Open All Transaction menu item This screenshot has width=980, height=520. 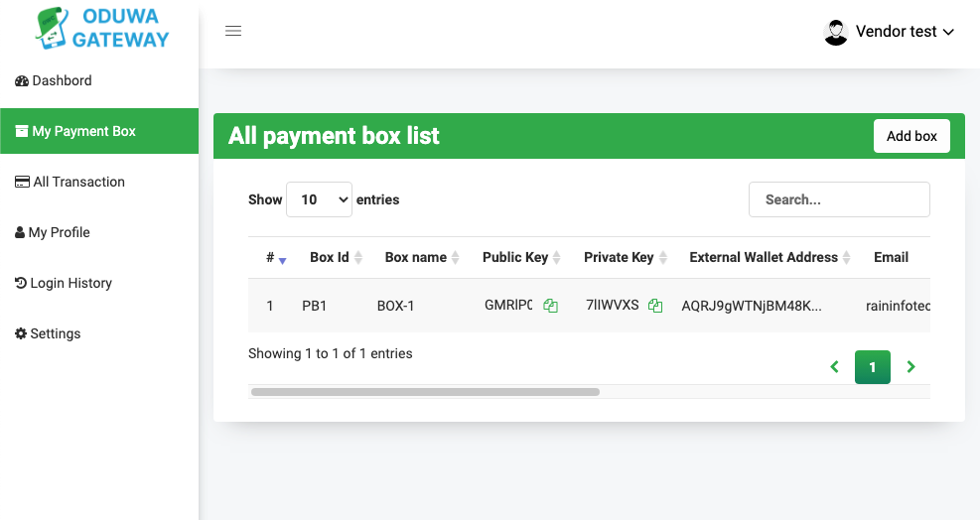pyautogui.click(x=99, y=182)
